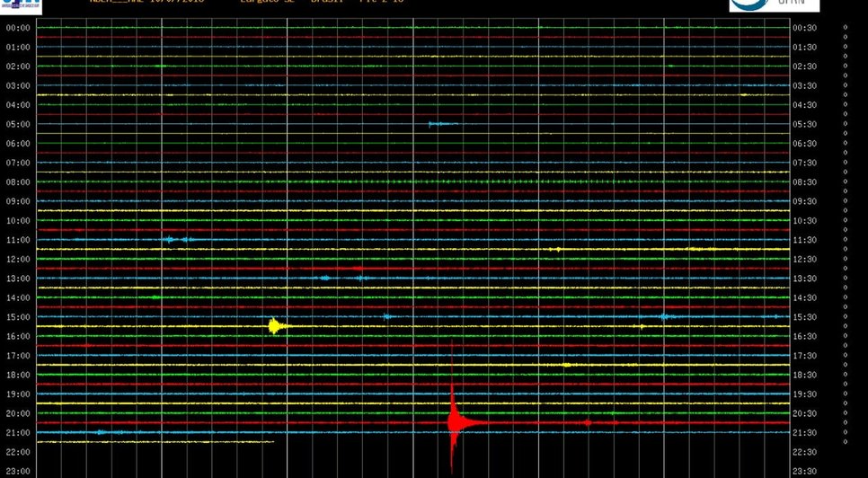Select the blue disturbance on the 21:00 trace
Screen dimensions: 868x478
(102, 432)
